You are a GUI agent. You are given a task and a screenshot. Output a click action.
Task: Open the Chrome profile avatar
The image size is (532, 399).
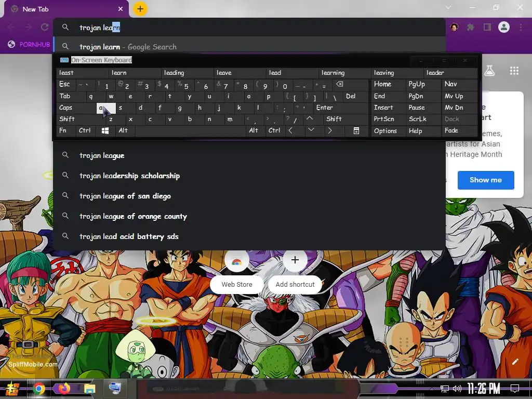pyautogui.click(x=504, y=27)
